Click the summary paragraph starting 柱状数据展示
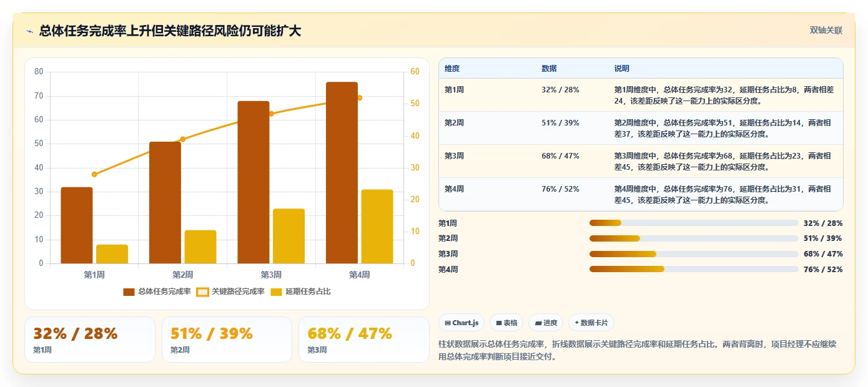This screenshot has height=387, width=868. coord(638,351)
